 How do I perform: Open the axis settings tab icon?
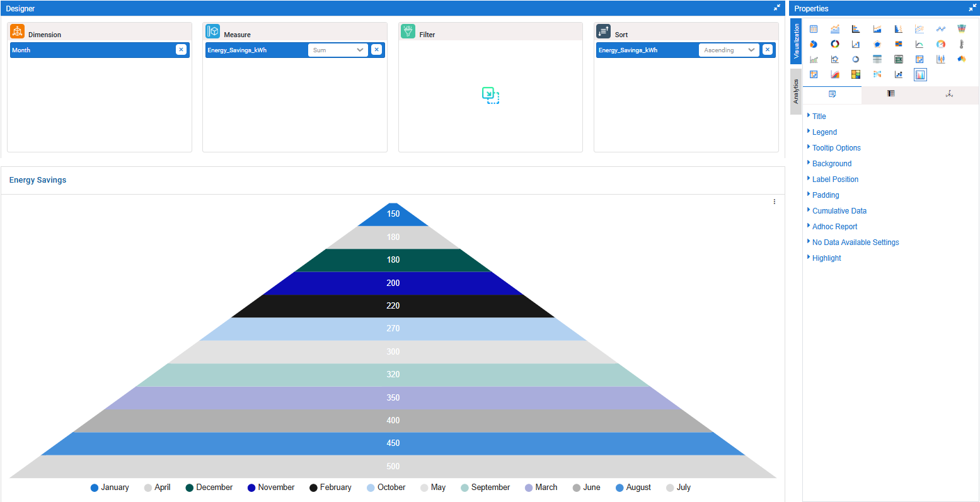click(949, 94)
